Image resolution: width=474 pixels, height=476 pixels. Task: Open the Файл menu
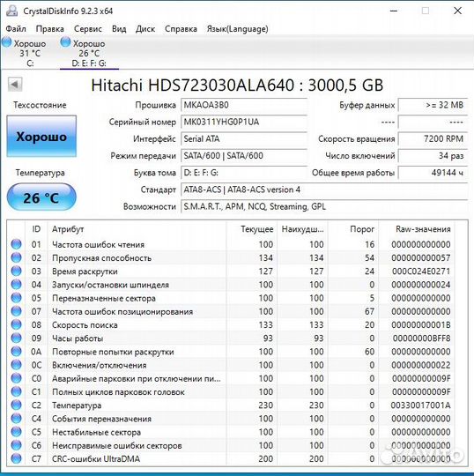coord(16,29)
